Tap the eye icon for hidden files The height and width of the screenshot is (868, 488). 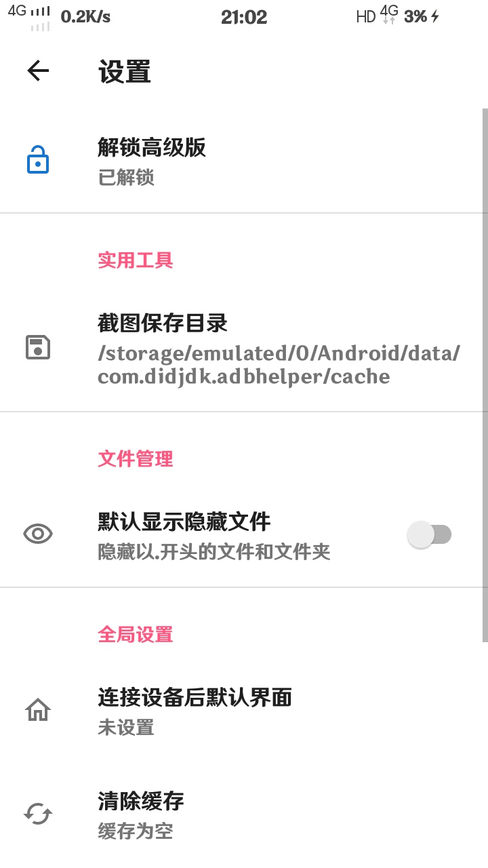(38, 534)
